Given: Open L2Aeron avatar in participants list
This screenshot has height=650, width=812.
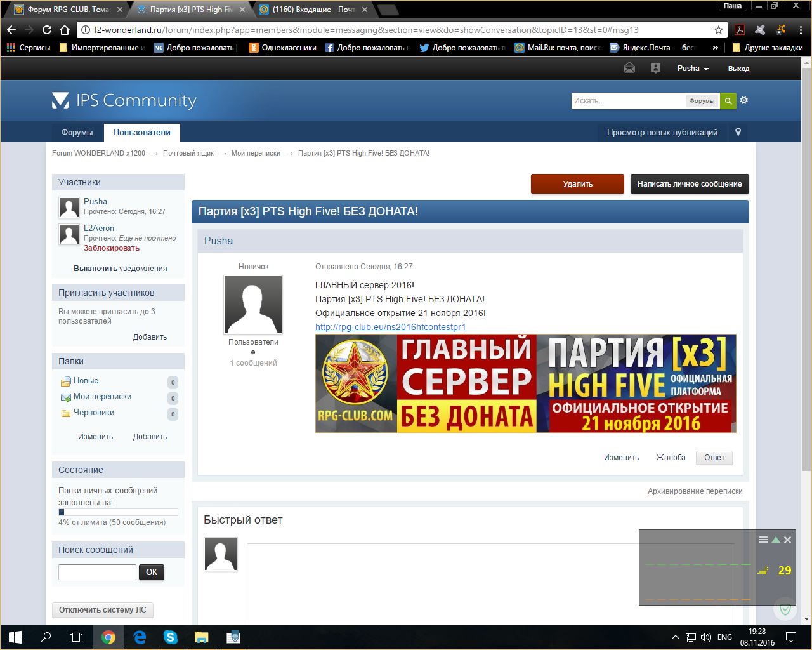Looking at the screenshot, I should click(69, 234).
